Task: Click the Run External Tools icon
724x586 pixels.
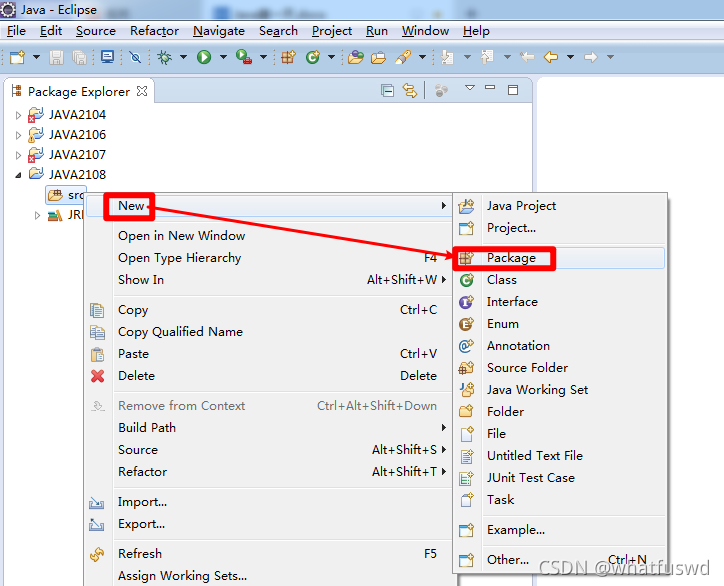Action: tap(244, 57)
